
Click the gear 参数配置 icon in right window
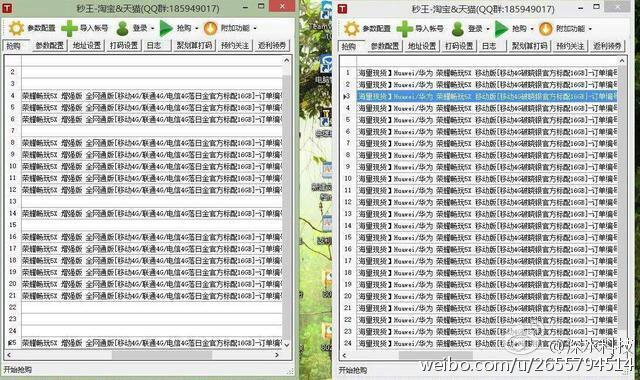coord(351,29)
